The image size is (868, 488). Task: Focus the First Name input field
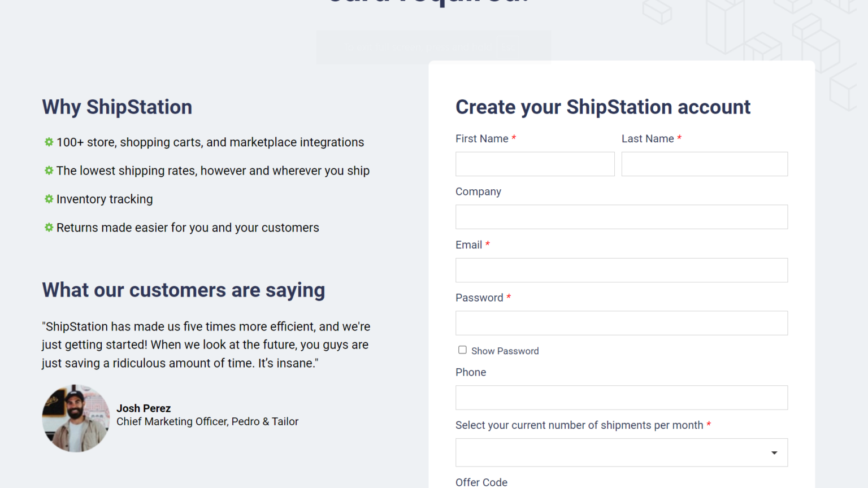click(x=535, y=164)
